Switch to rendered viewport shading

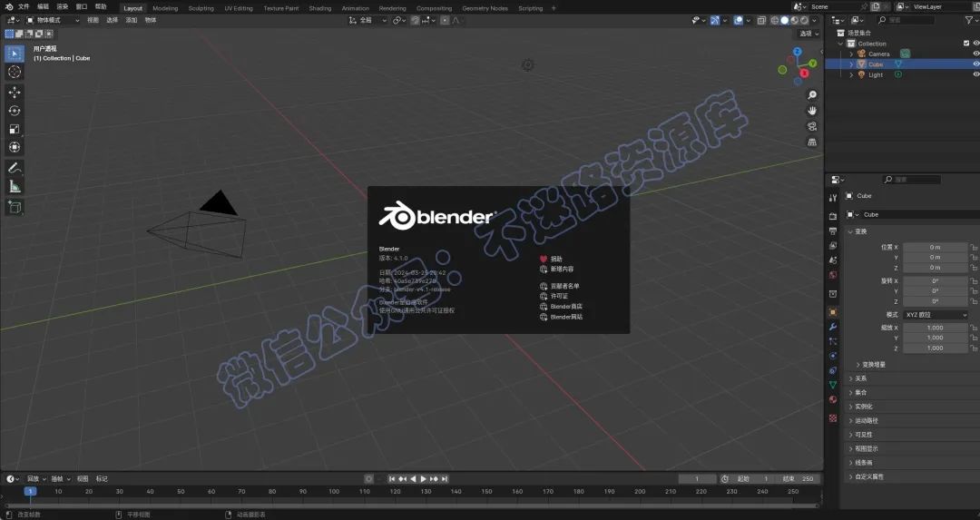click(804, 21)
